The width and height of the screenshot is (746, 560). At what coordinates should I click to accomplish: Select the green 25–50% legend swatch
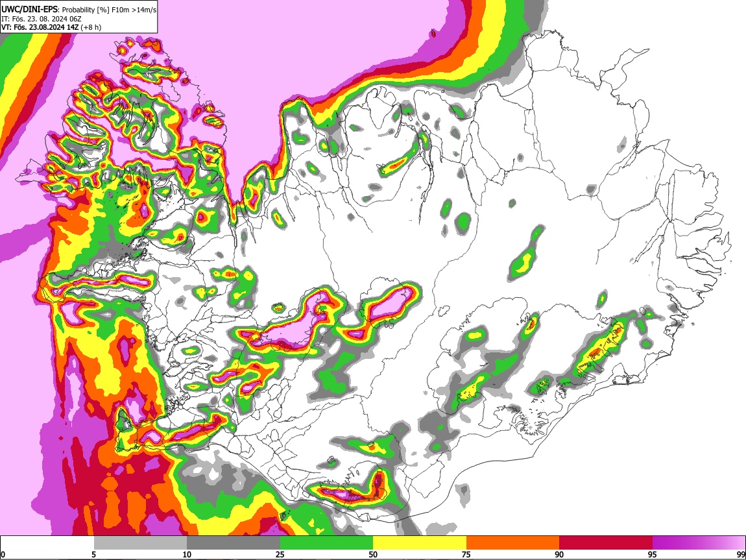click(326, 543)
